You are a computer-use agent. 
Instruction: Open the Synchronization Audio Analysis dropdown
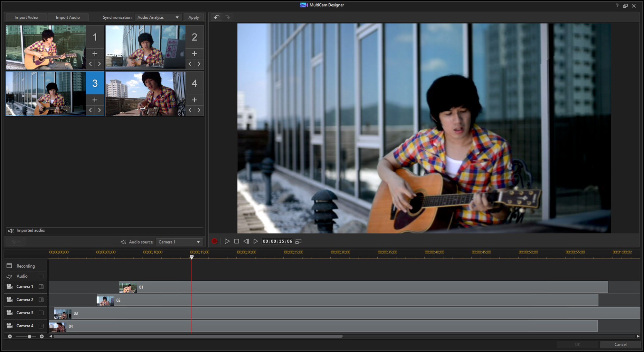(x=158, y=17)
